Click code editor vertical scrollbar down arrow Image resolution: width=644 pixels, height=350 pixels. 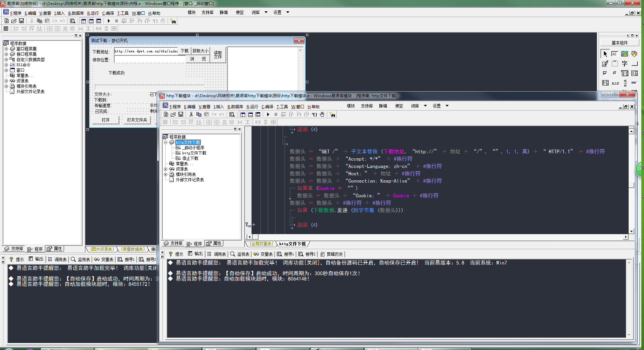pyautogui.click(x=631, y=231)
